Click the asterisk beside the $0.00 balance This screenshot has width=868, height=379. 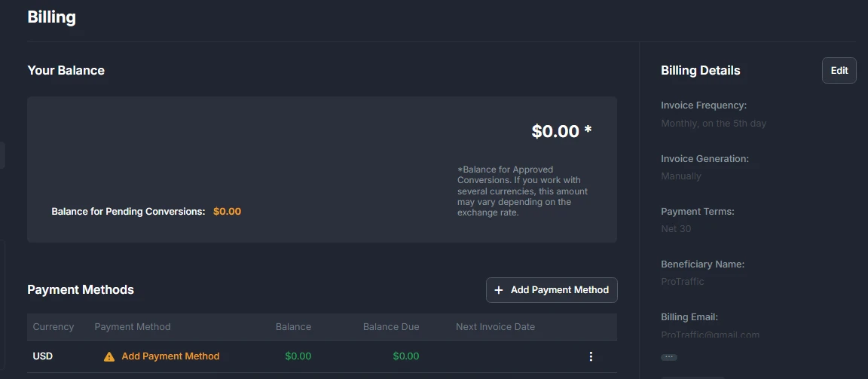588,130
